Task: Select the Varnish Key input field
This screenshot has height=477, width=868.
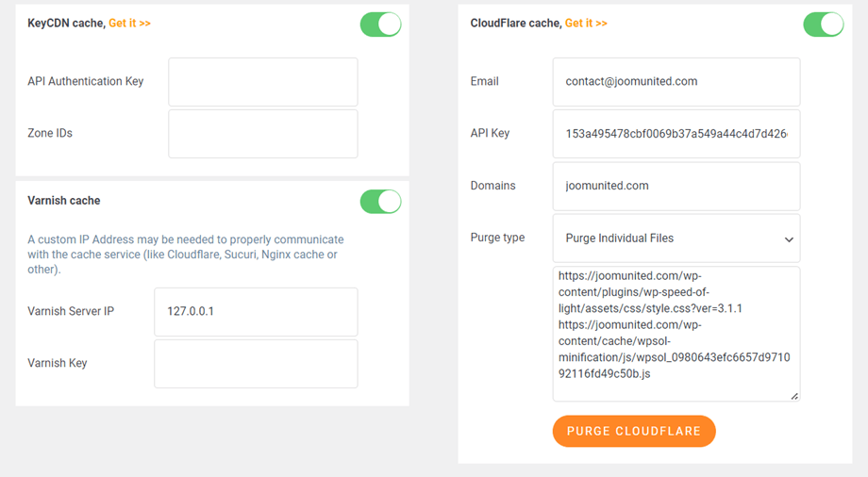Action: tap(255, 364)
